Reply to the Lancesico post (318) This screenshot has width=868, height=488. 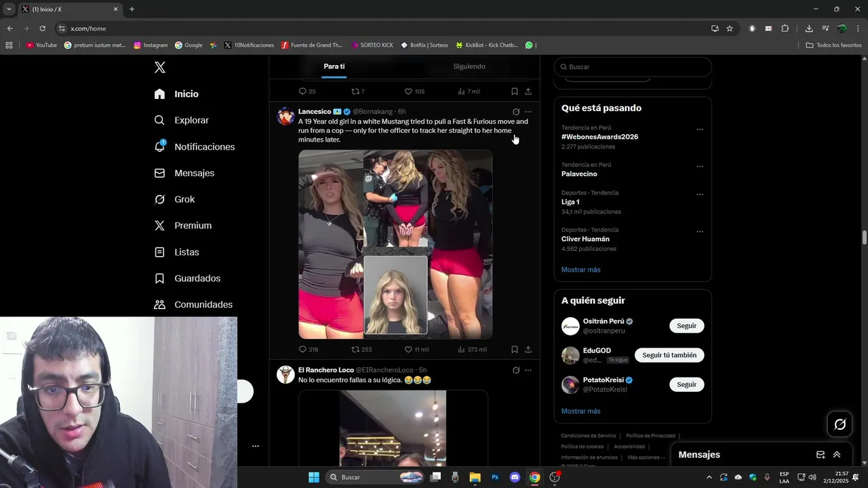point(308,350)
